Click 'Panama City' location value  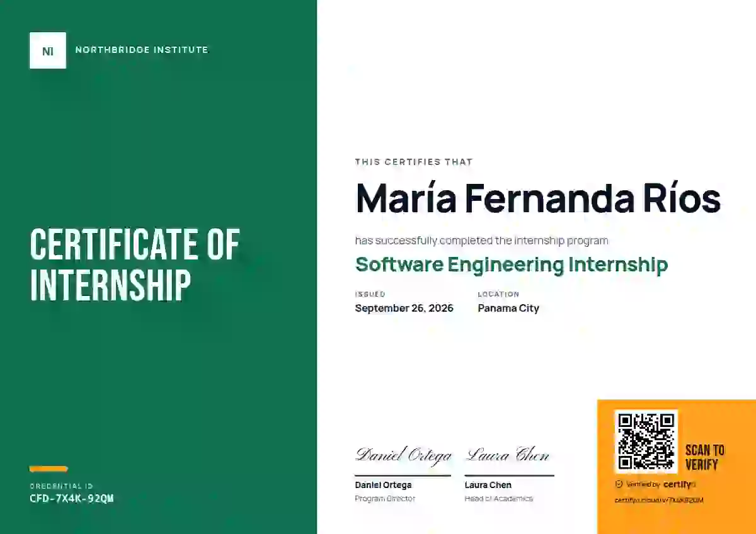508,309
